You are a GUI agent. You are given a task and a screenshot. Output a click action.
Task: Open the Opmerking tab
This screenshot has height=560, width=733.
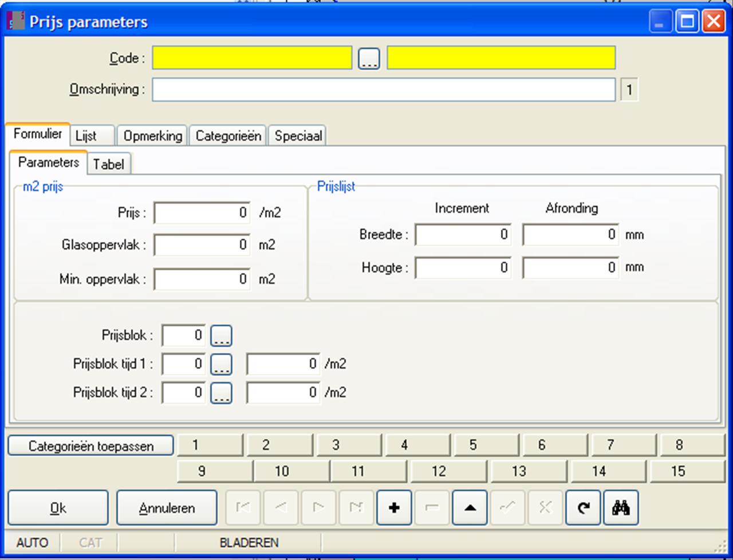153,136
